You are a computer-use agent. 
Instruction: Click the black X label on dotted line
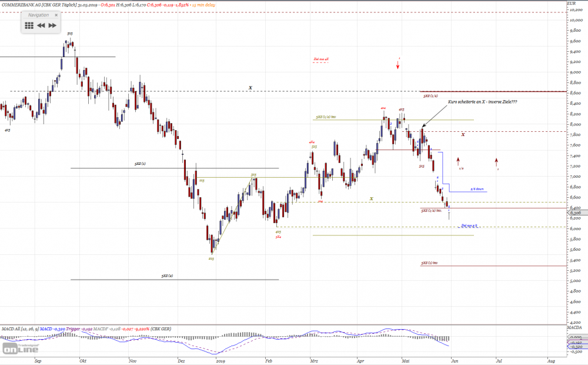[x=250, y=88]
